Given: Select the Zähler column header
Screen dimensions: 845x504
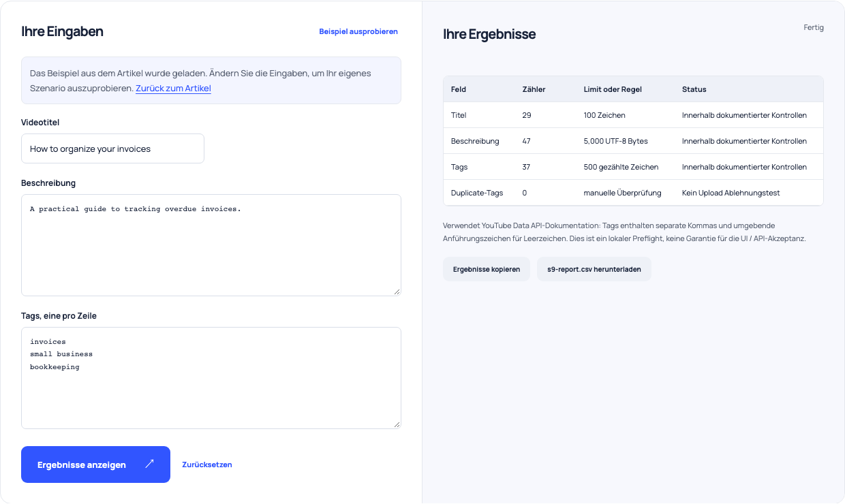Looking at the screenshot, I should click(534, 89).
